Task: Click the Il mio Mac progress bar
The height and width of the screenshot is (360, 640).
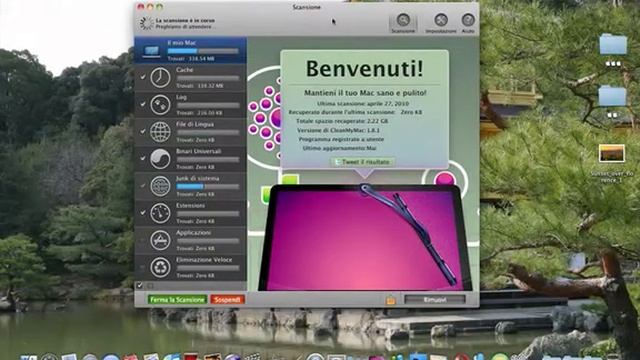Action: [x=203, y=51]
